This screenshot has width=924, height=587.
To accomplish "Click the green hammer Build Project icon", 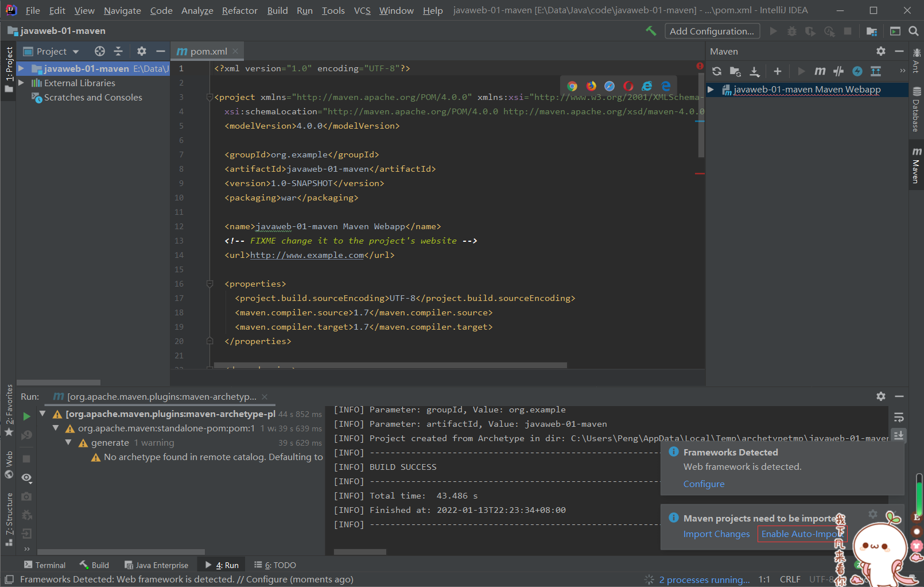I will point(651,31).
